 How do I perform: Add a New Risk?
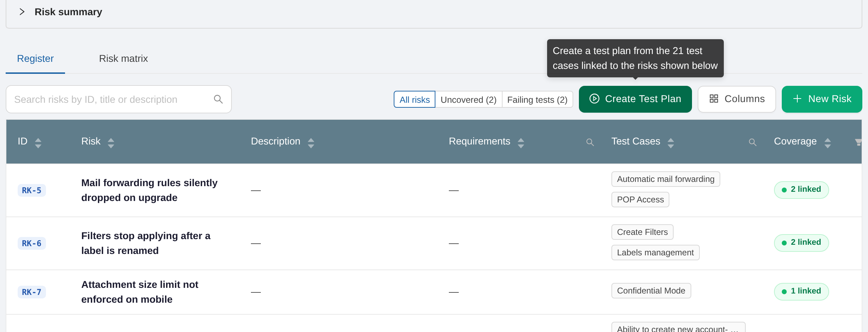(x=822, y=99)
